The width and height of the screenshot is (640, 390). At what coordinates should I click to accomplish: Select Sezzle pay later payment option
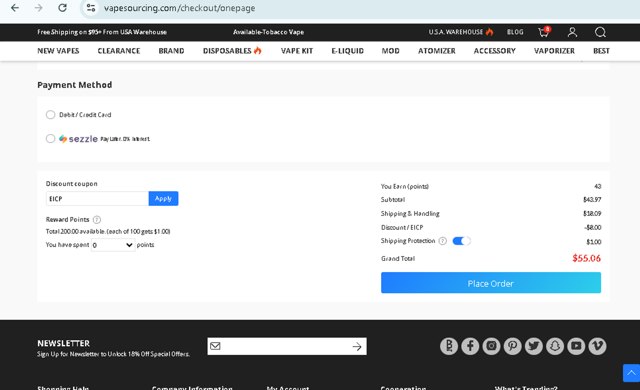click(50, 139)
